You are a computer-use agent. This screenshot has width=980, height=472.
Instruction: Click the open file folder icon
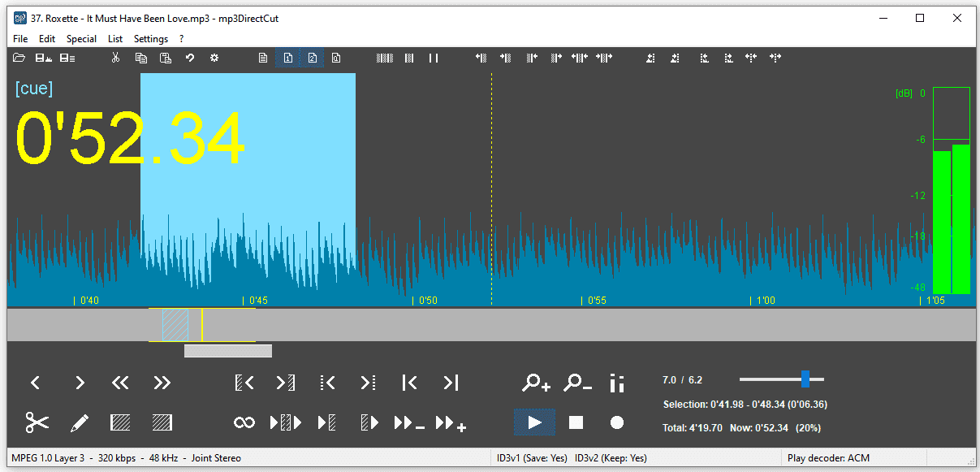(19, 58)
